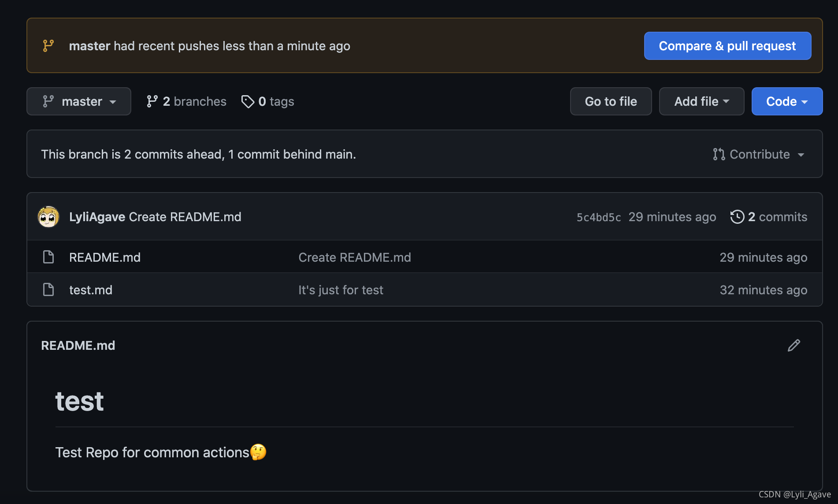Click the pencil icon to edit README
Screen dimensions: 838x504
click(x=794, y=345)
